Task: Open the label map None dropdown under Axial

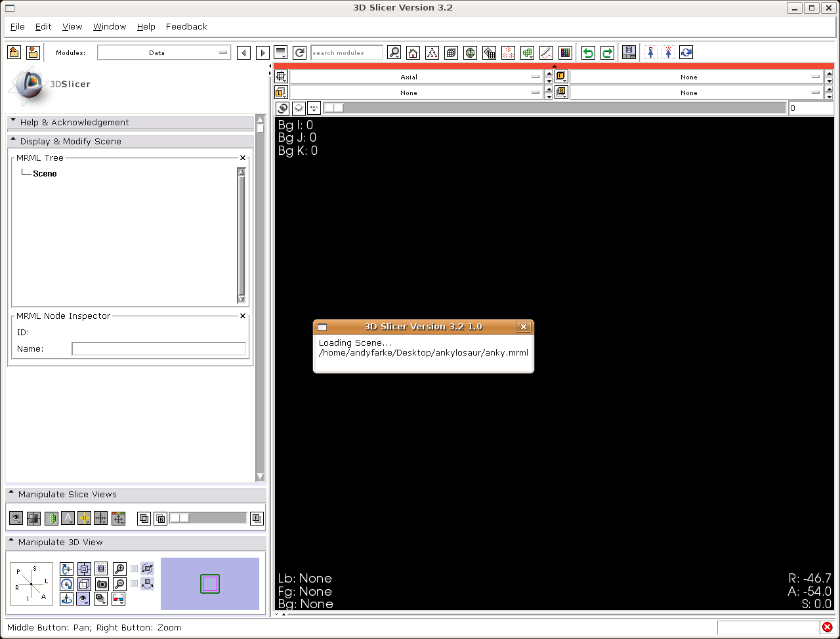Action: coord(415,93)
